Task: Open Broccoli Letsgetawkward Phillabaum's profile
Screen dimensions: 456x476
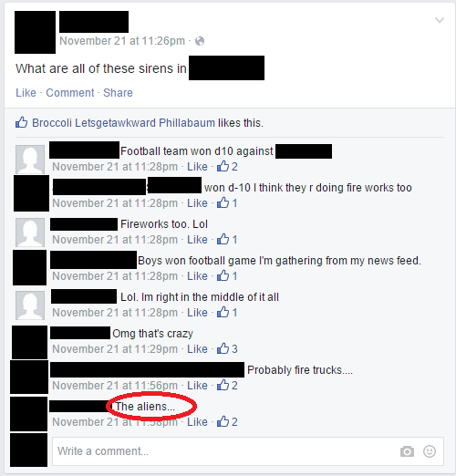Action: 123,123
